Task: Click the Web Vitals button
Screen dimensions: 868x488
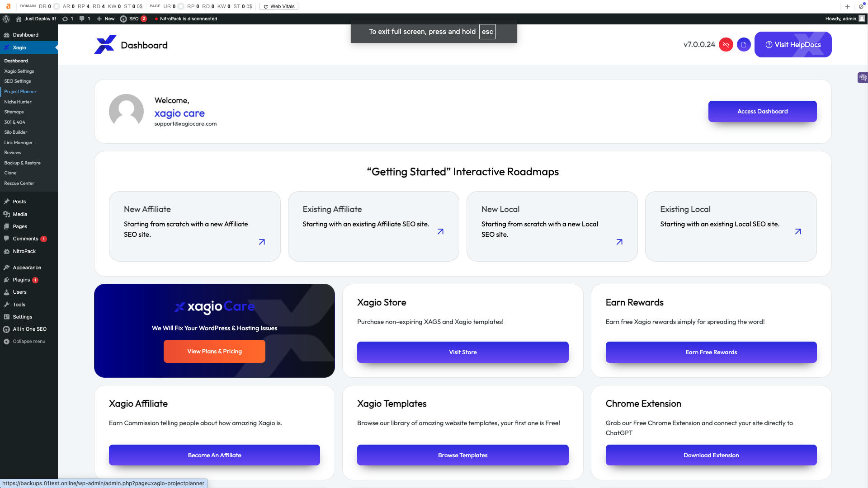Action: coord(279,6)
